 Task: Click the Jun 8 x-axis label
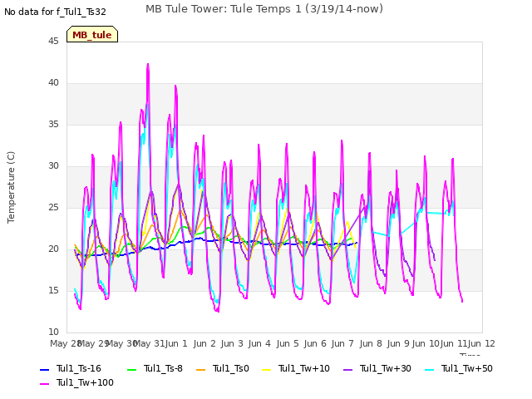point(371,344)
